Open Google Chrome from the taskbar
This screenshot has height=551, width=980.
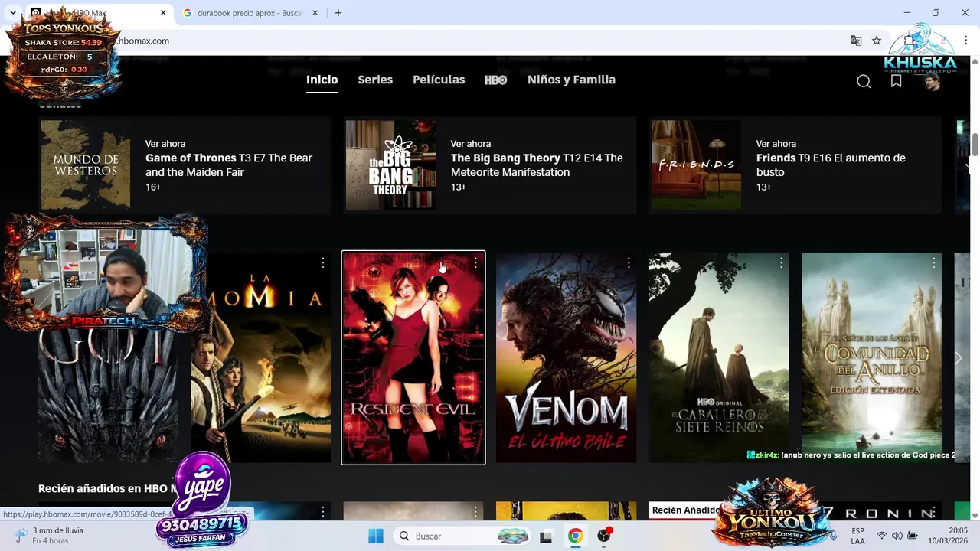pos(575,536)
